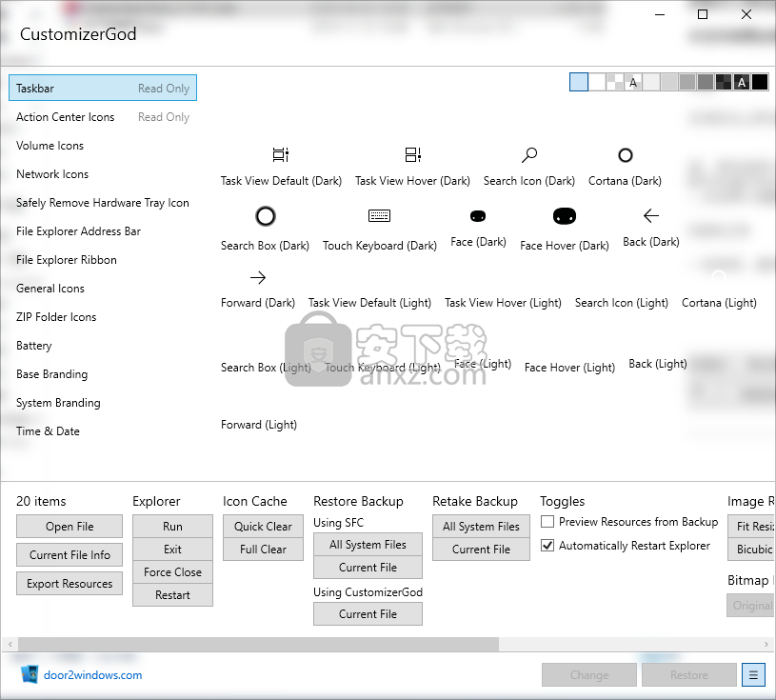Image resolution: width=776 pixels, height=700 pixels.
Task: Restore Current File under Using CustomizerGod
Action: [368, 614]
